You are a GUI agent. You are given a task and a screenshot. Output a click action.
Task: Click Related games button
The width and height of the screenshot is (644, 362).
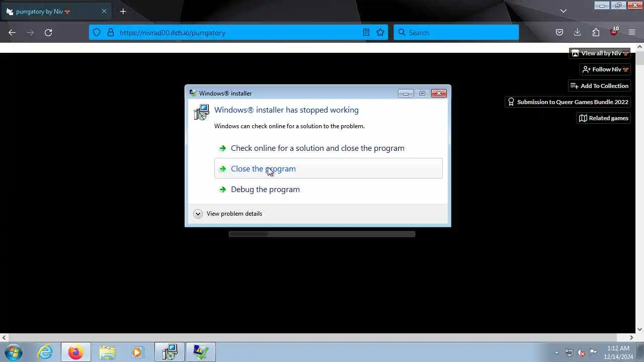coord(603,118)
